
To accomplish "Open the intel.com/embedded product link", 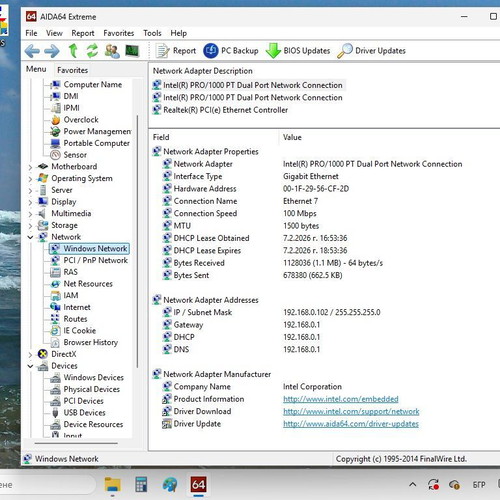I will click(x=341, y=399).
